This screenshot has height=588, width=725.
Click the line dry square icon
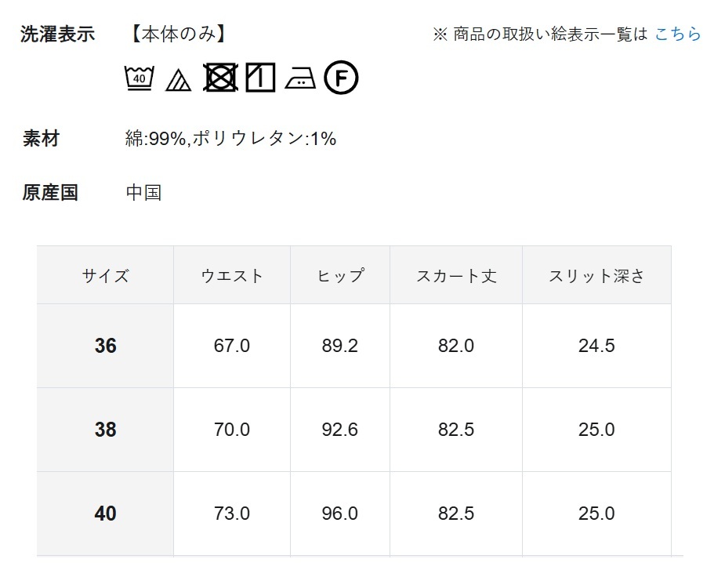(x=260, y=78)
